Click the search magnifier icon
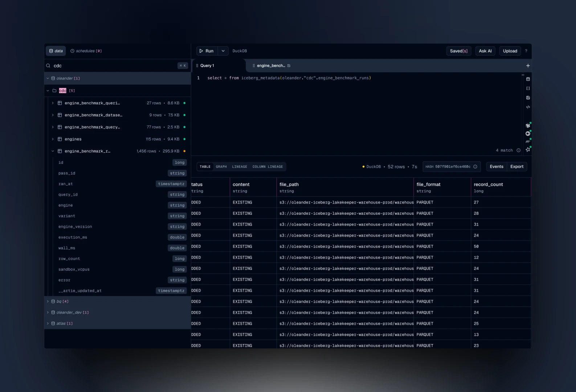This screenshot has height=392, width=576. coord(48,66)
